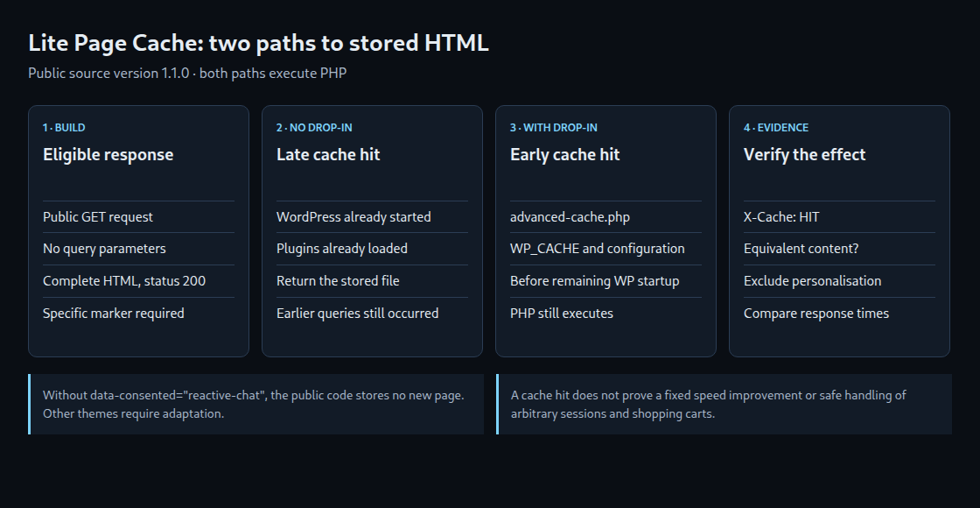Image resolution: width=980 pixels, height=508 pixels.
Task: Select the '3 · WITH DROP-IN' label
Action: tap(554, 128)
